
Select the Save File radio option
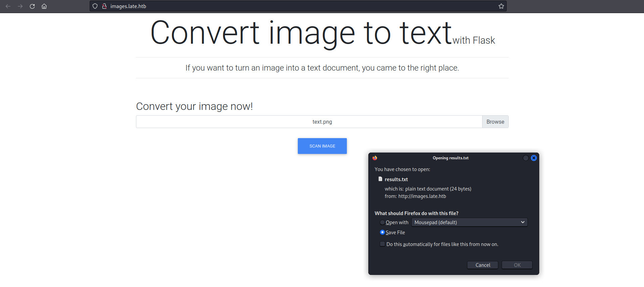click(x=382, y=232)
